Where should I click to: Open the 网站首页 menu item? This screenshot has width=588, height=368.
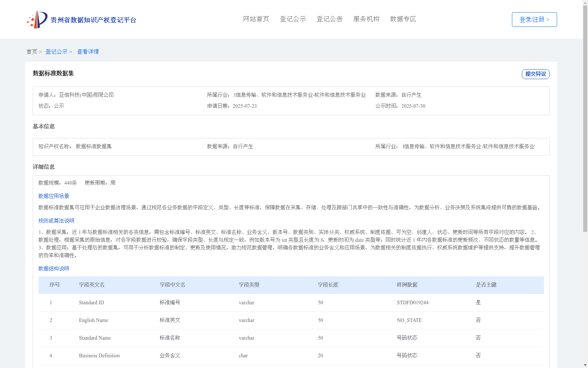(x=256, y=19)
